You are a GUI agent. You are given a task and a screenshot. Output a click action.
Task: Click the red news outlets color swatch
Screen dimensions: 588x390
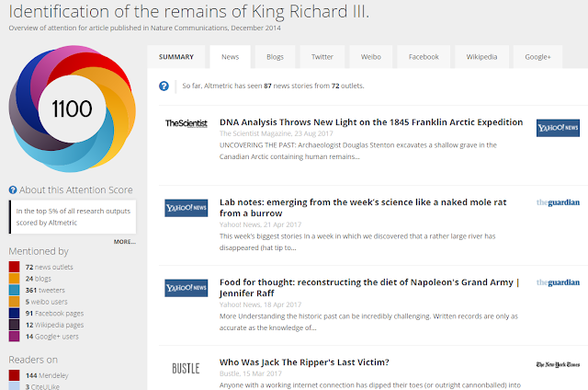pyautogui.click(x=15, y=267)
